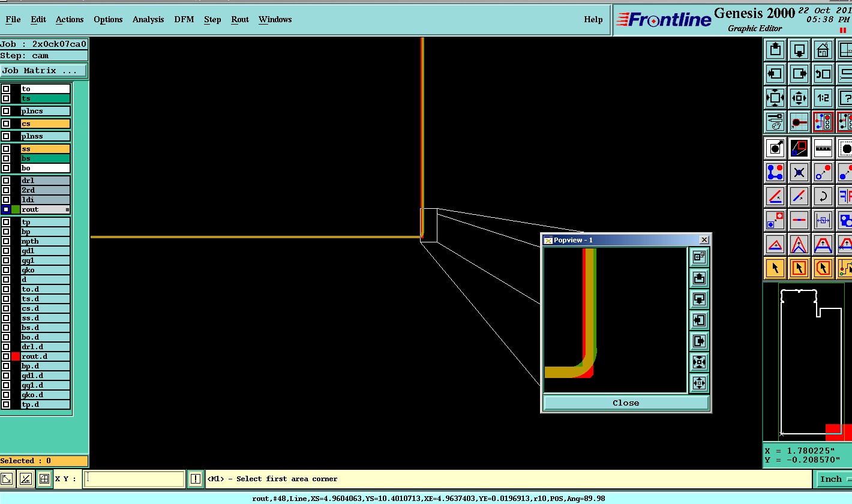Click the red color swatch of rout.d layer
The height and width of the screenshot is (504, 852).
[16, 356]
